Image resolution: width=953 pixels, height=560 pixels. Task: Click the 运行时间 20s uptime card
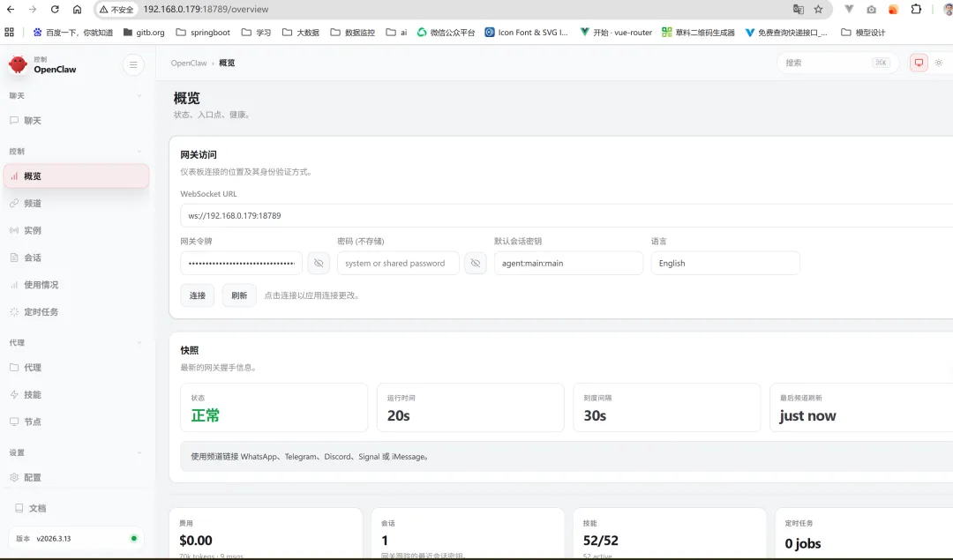[x=470, y=407]
